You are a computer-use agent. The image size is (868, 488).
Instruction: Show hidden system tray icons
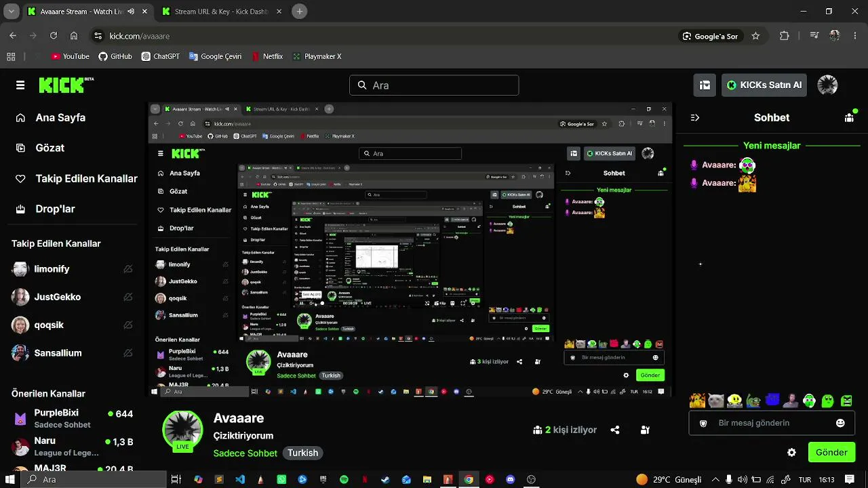[715, 480]
